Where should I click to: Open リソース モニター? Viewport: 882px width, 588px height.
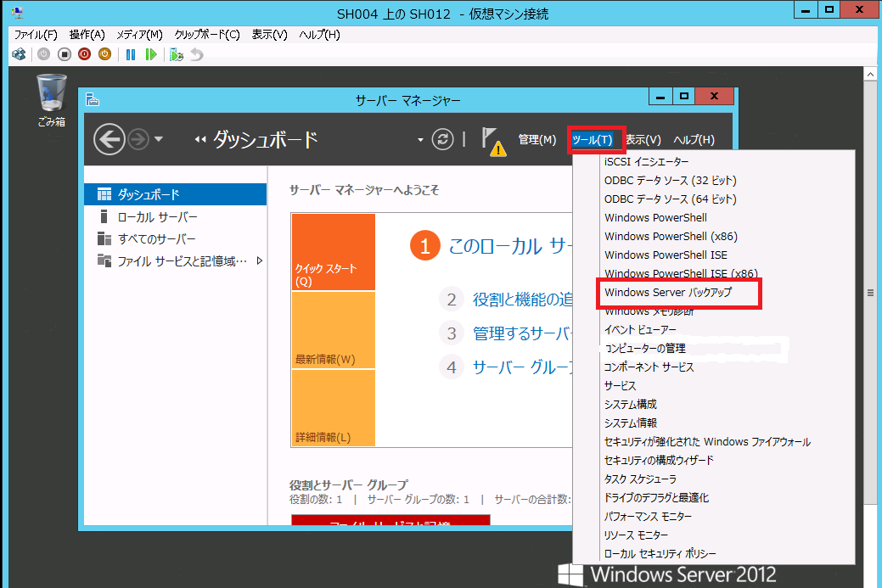click(636, 535)
